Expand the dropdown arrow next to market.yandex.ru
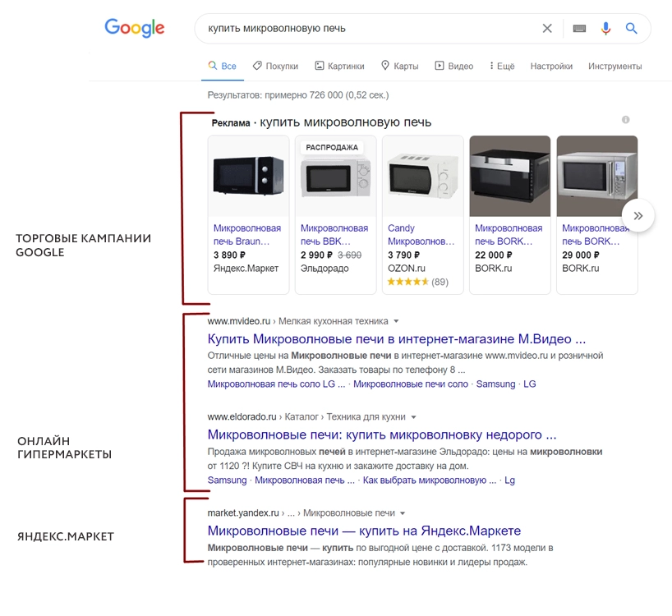This screenshot has width=672, height=616. [x=403, y=513]
